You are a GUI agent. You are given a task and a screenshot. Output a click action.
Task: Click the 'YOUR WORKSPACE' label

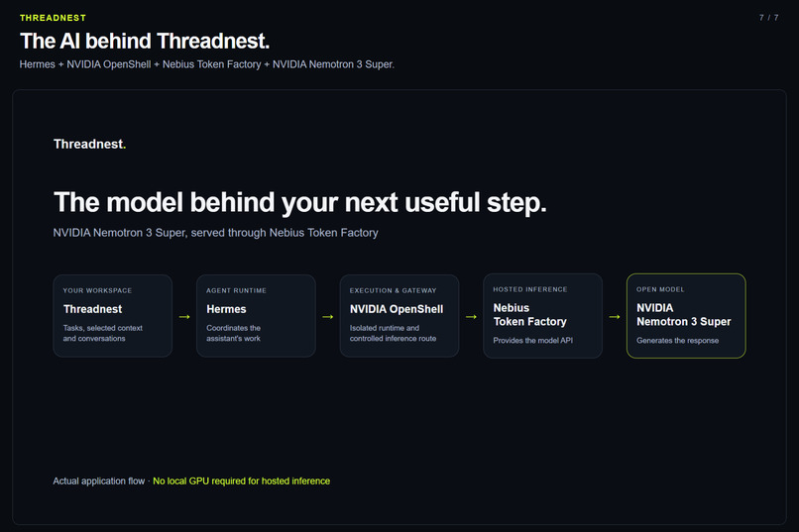click(x=97, y=290)
